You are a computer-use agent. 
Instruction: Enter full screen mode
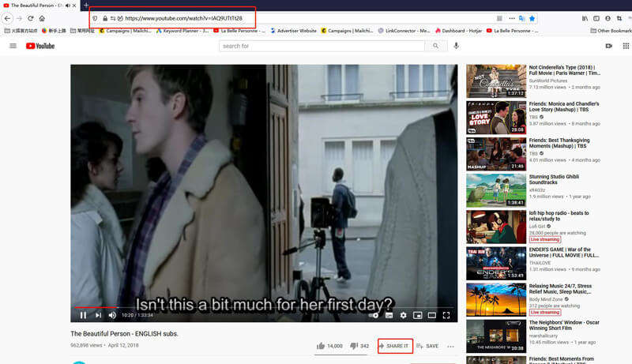(x=446, y=315)
